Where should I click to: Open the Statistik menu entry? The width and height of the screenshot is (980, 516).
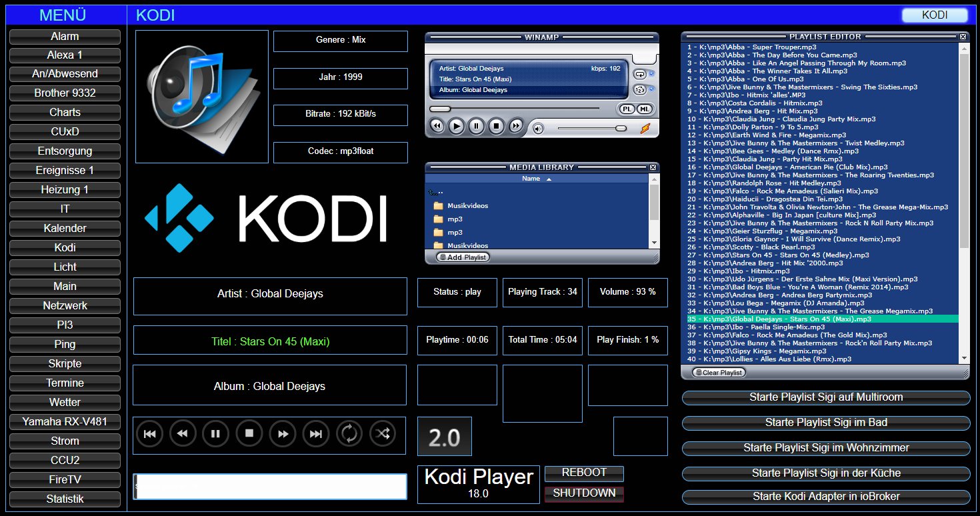65,499
